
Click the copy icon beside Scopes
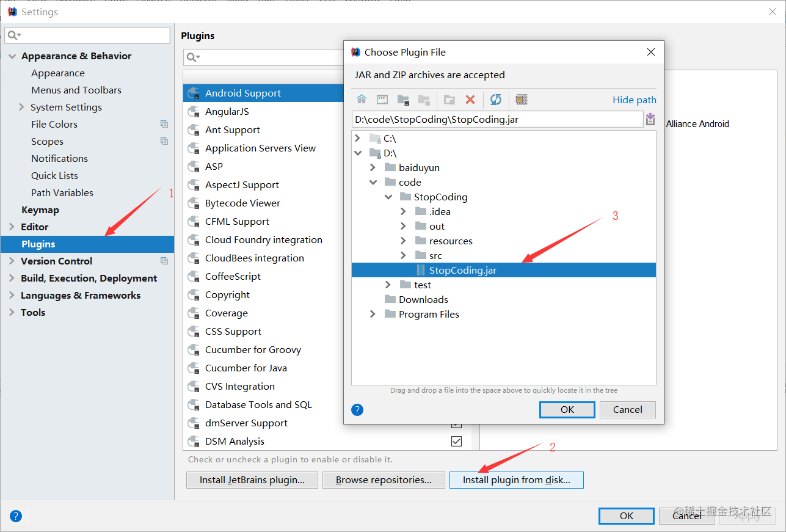point(164,141)
